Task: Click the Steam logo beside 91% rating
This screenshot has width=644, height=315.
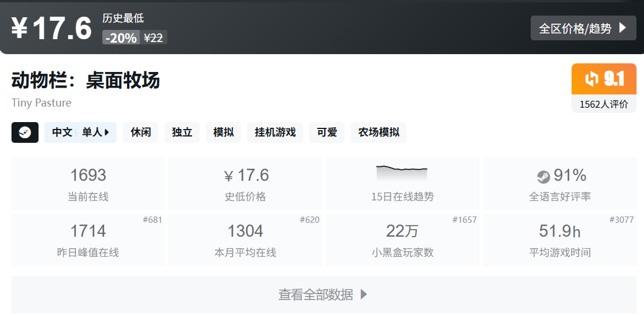Action: point(543,177)
